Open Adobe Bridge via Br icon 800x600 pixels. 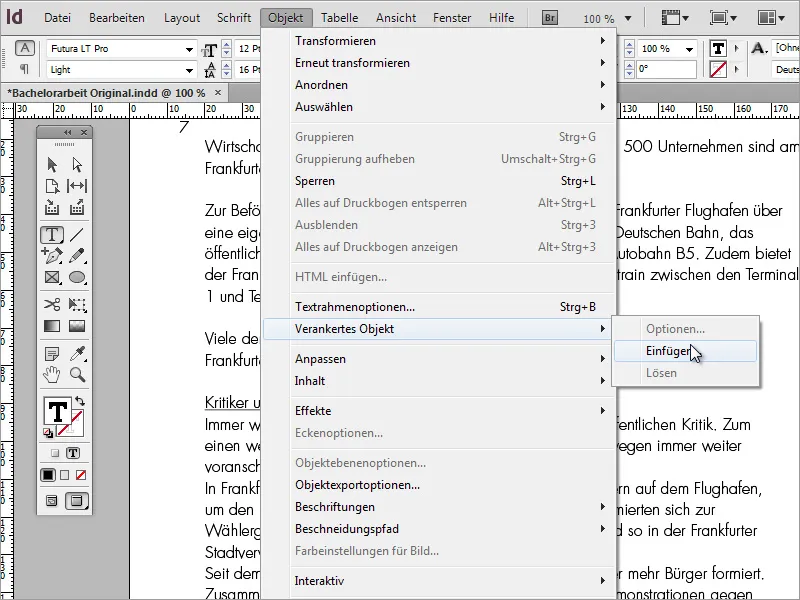(549, 18)
